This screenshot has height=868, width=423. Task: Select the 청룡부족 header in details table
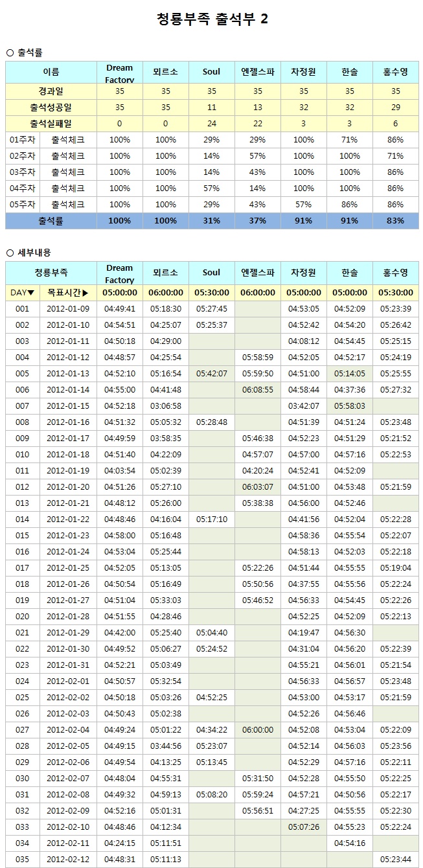click(x=51, y=273)
